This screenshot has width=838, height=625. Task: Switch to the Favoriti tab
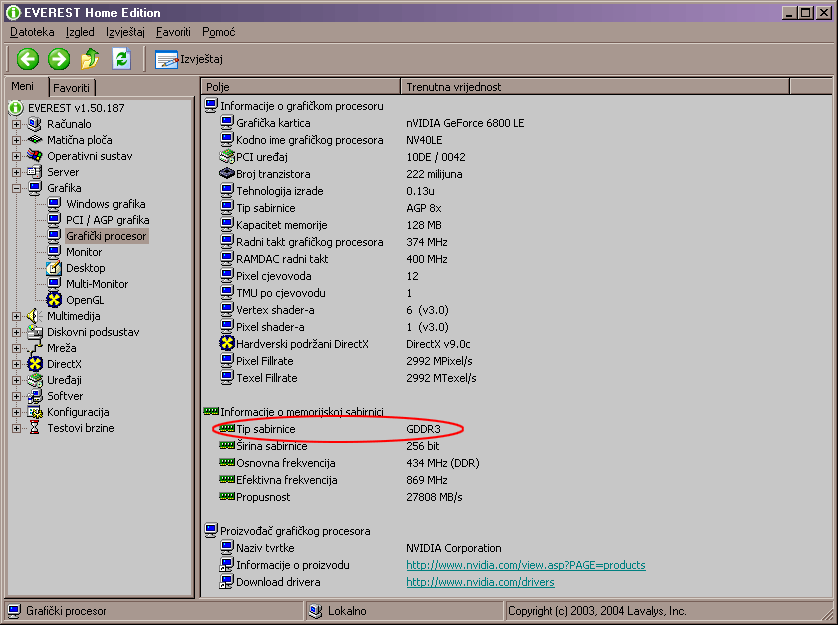pos(72,88)
